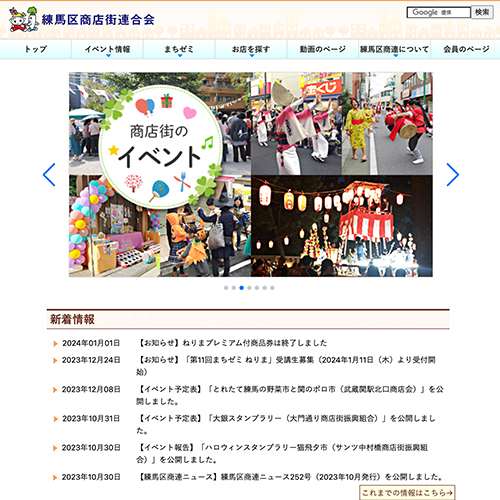This screenshot has height=500, width=500.
Task: Select the fourth carousel pagination dot
Action: pyautogui.click(x=249, y=288)
